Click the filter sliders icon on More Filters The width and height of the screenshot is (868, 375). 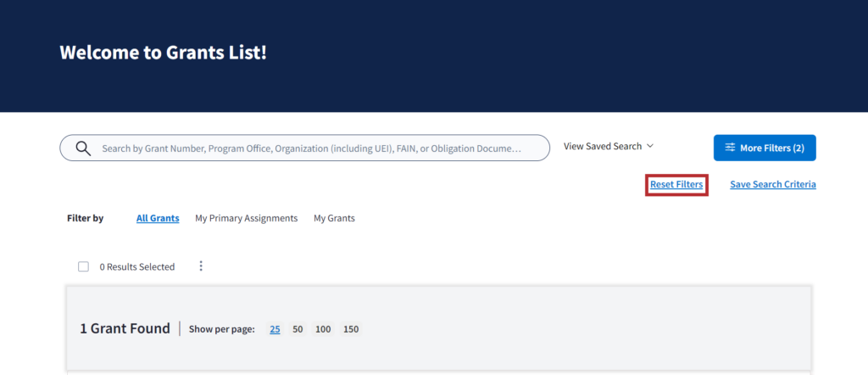pyautogui.click(x=730, y=148)
